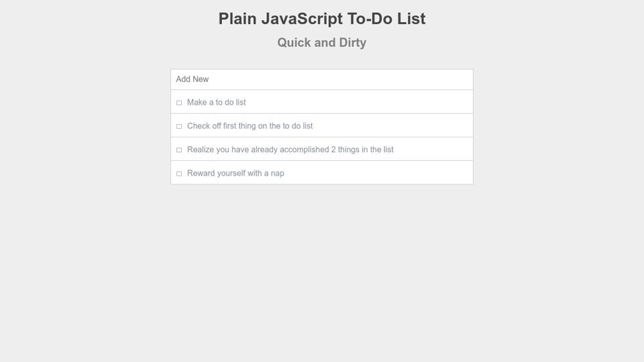644x362 pixels.
Task: Toggle the 'Realize you have already accomplished' checkbox
Action: (179, 150)
